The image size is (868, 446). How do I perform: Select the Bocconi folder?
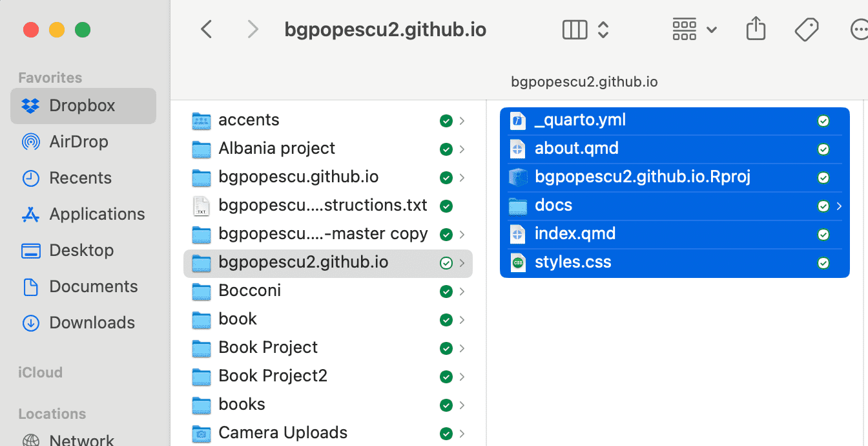[x=249, y=291]
